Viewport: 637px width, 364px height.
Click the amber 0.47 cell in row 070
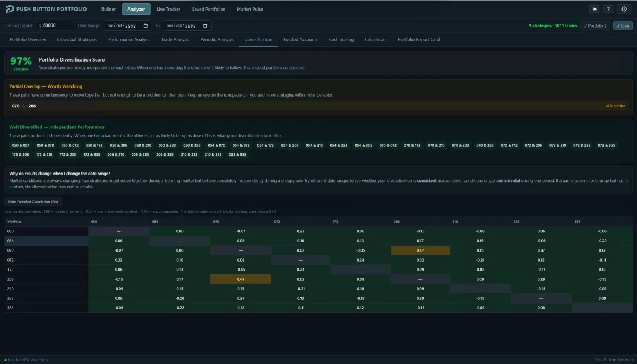point(420,250)
